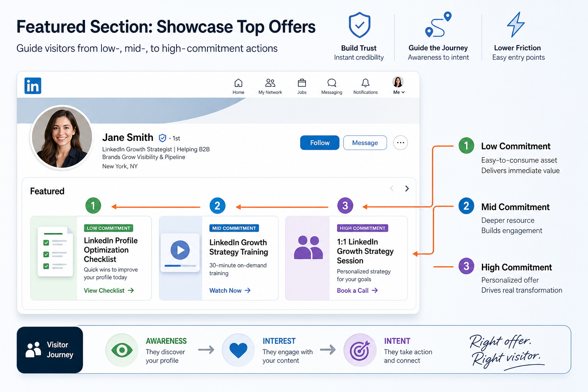Image resolution: width=588 pixels, height=392 pixels.
Task: Play the Growth Strategy Training video
Action: [180, 250]
